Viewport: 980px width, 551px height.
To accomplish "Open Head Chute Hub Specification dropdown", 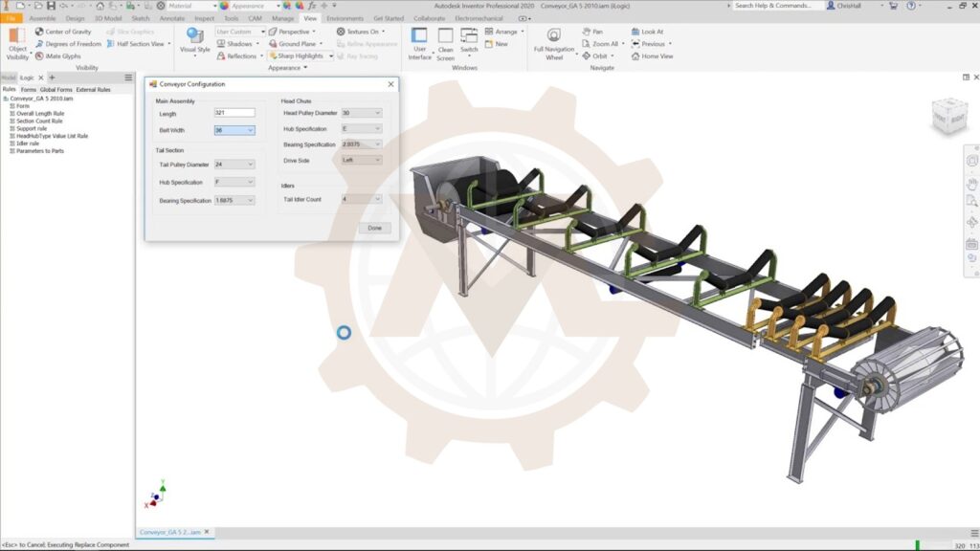I will click(x=361, y=129).
